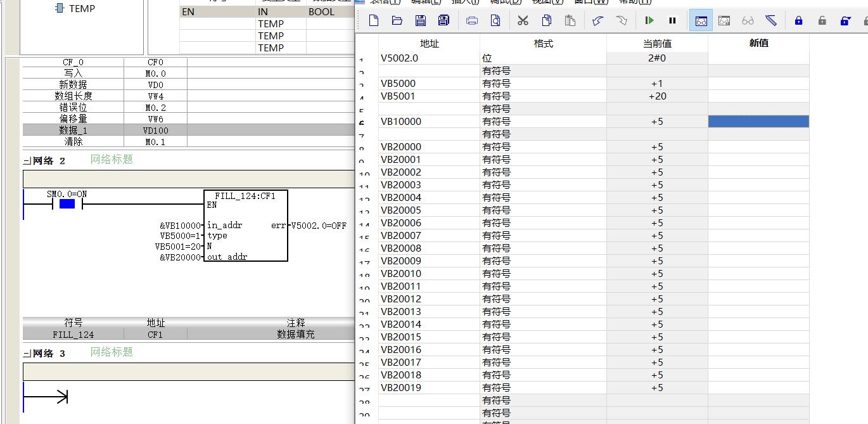Click the Open folder toolbar icon

click(397, 20)
